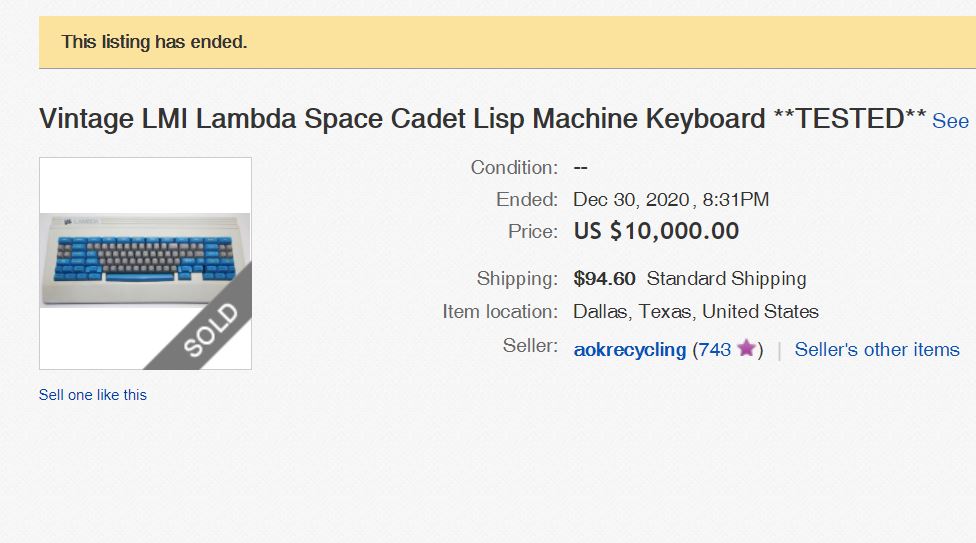This screenshot has height=543, width=976.
Task: Click the 'Standard Shipping' text
Action: tap(726, 279)
